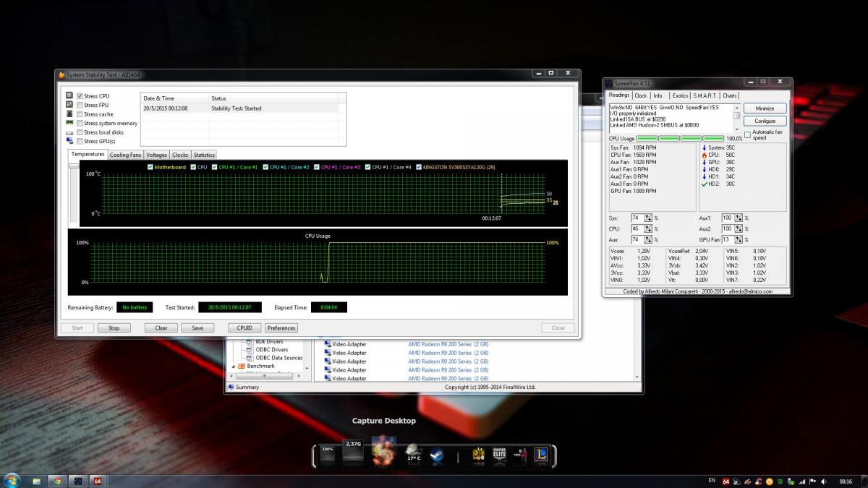868x488 pixels.
Task: Open the S.M.A.R.T. tab in SpeedFan
Action: pyautogui.click(x=705, y=95)
